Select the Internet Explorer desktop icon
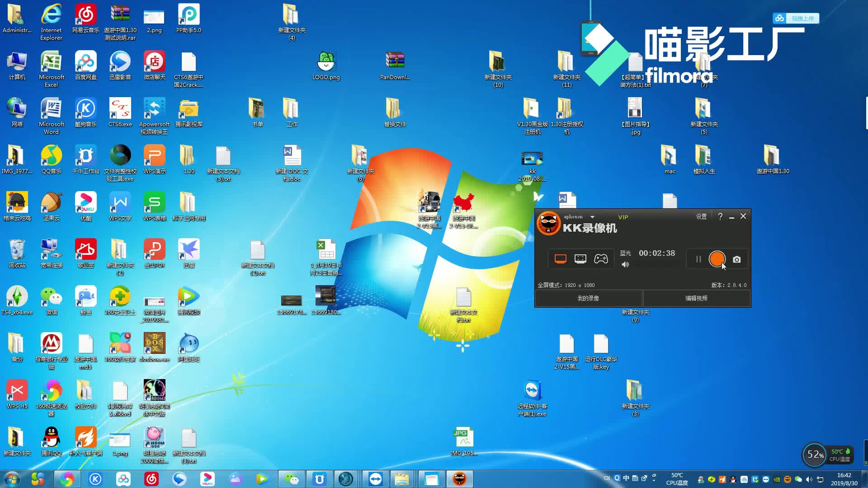868x488 pixels. [x=51, y=22]
